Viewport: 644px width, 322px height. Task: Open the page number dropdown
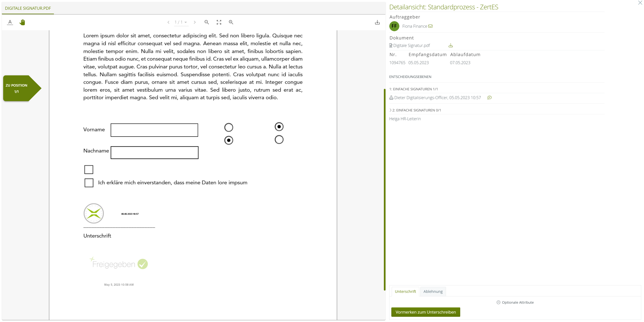pyautogui.click(x=186, y=22)
